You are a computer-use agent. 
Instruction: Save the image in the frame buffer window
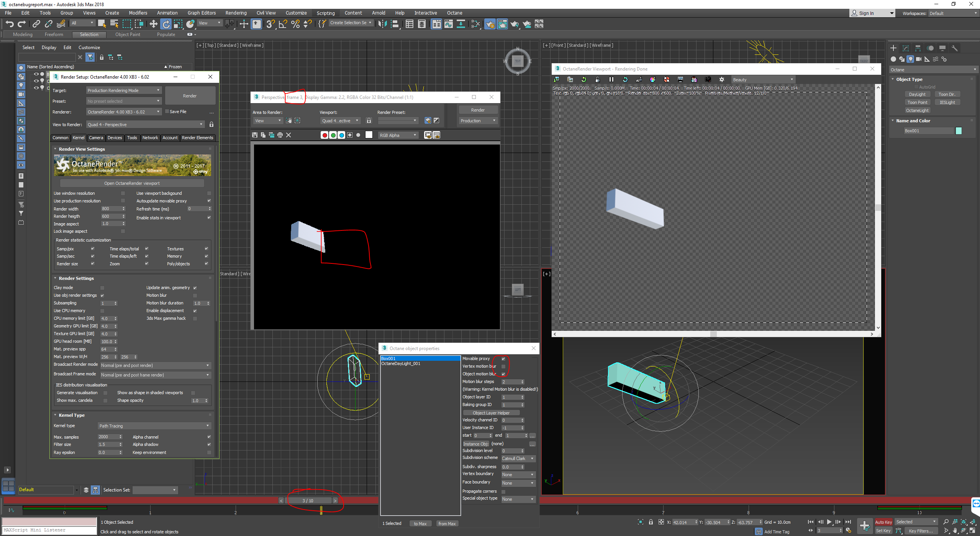tap(255, 135)
